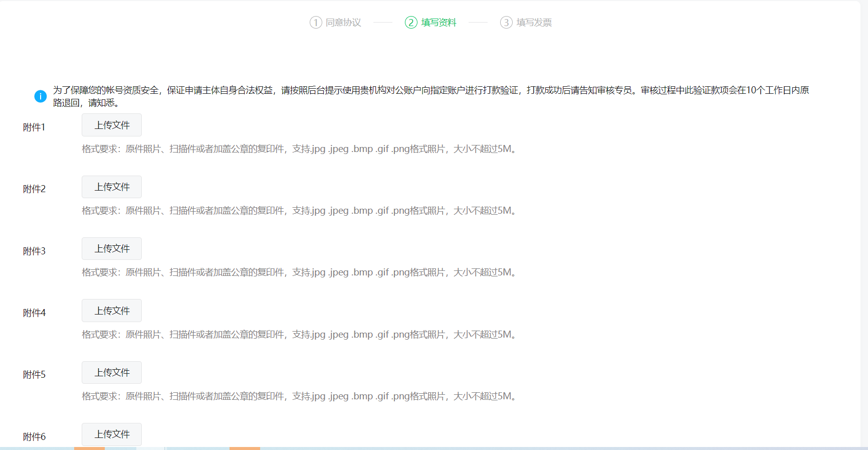Select step 2 填写资料 in progress bar
This screenshot has width=868, height=450.
[431, 23]
